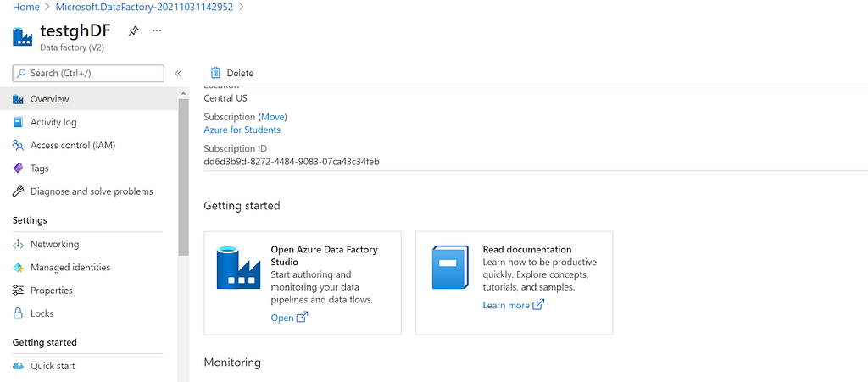Click the sidebar vertical scrollbar
This screenshot has height=382, width=868.
(183, 177)
